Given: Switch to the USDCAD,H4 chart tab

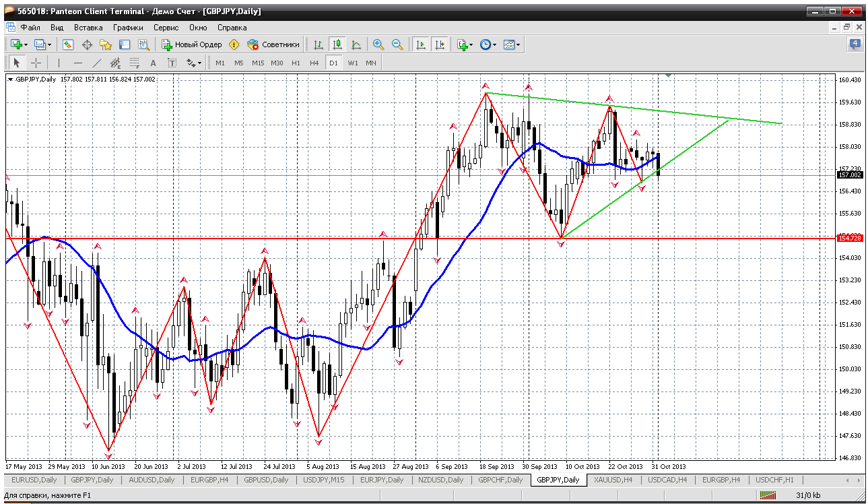Looking at the screenshot, I should coord(667,480).
